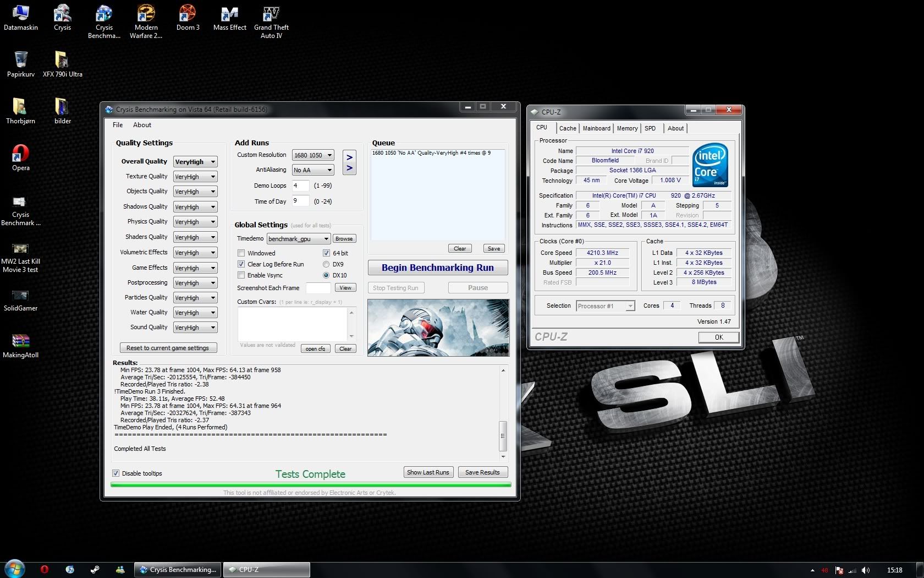Select the Mass Effect desktop icon
Image resolution: width=924 pixels, height=578 pixels.
point(229,17)
